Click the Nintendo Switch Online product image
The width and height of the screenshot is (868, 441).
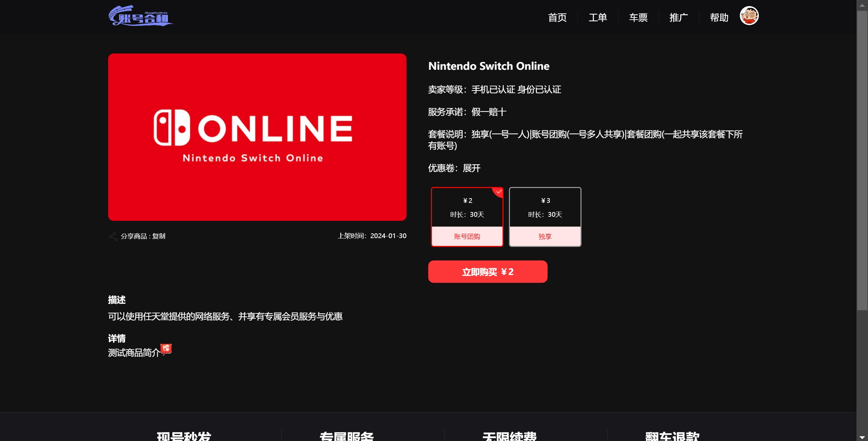(x=257, y=137)
